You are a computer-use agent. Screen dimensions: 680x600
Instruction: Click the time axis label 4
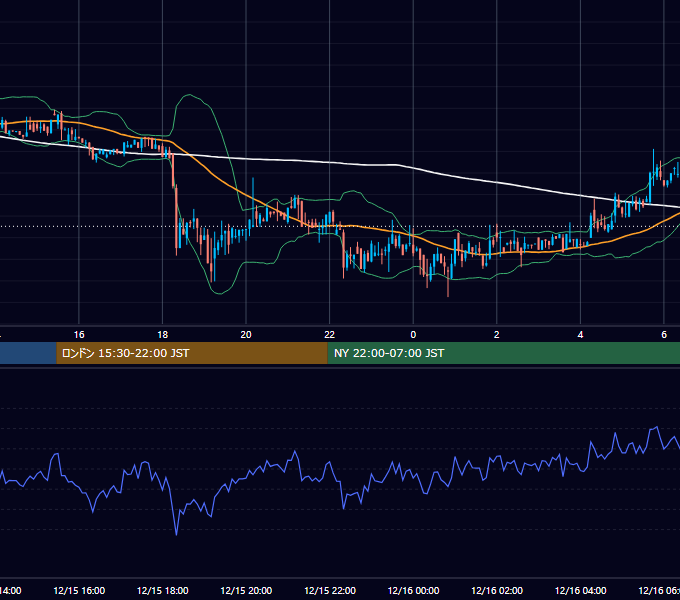tap(580, 335)
